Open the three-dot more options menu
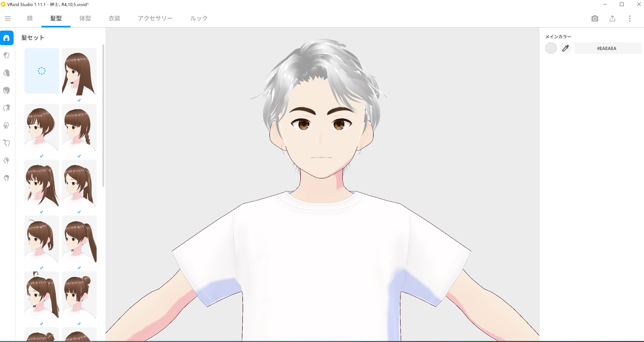 (x=629, y=18)
